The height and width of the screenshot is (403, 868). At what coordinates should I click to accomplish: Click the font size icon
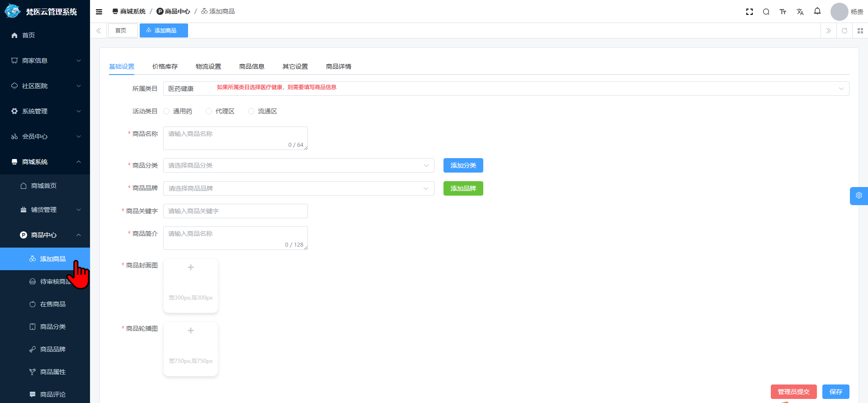point(783,12)
